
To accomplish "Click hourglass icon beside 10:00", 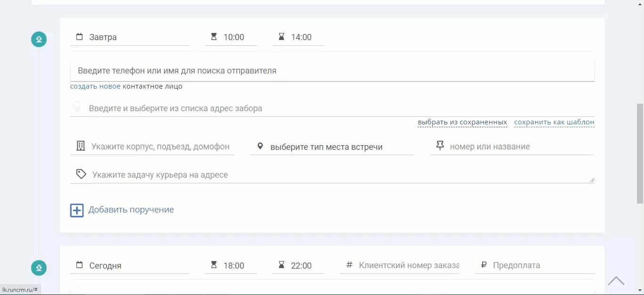I will (214, 37).
